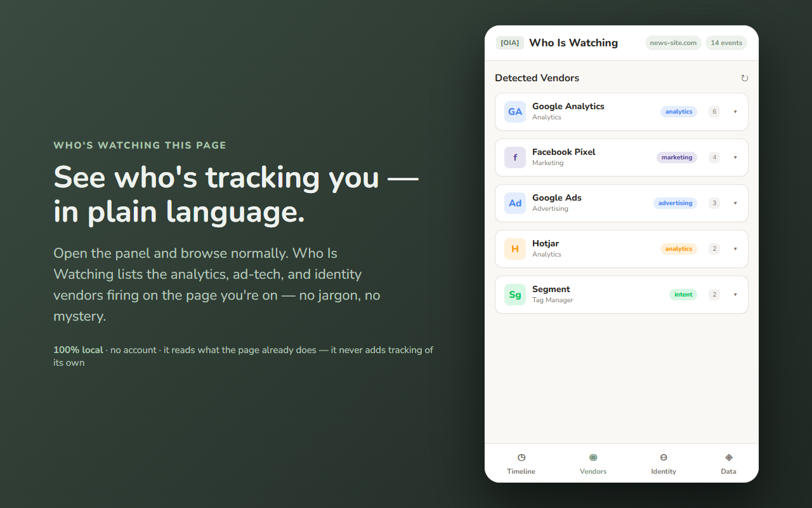
Task: Click the event count 2 for Hotjar
Action: (x=714, y=249)
